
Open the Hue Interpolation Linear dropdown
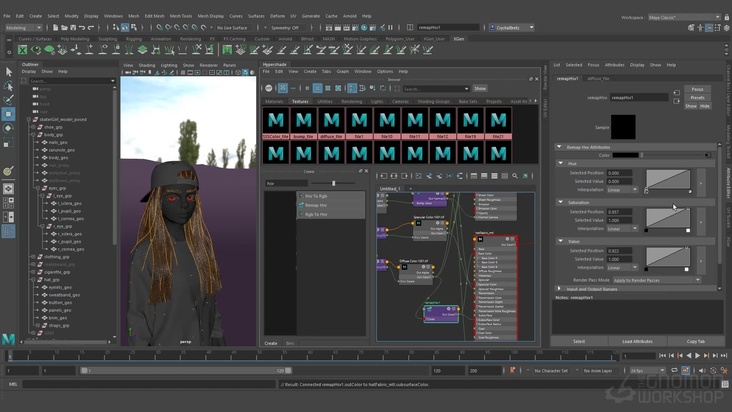point(622,190)
